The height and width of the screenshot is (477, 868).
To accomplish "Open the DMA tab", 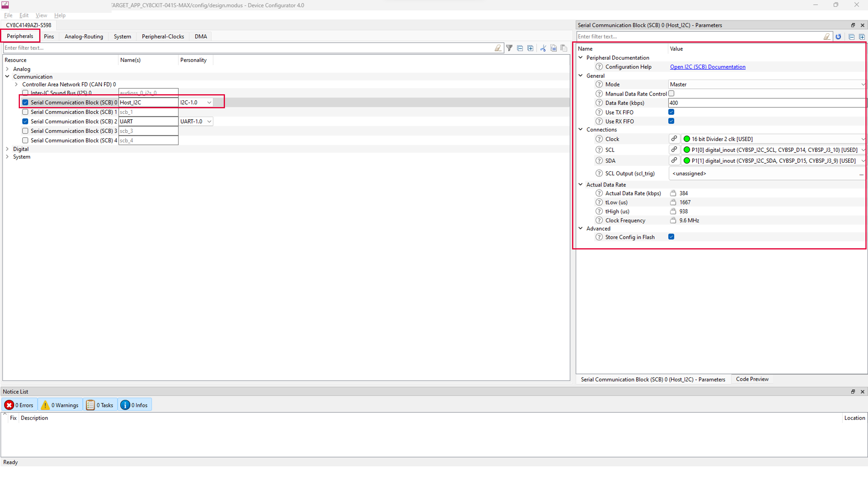I will (x=201, y=36).
